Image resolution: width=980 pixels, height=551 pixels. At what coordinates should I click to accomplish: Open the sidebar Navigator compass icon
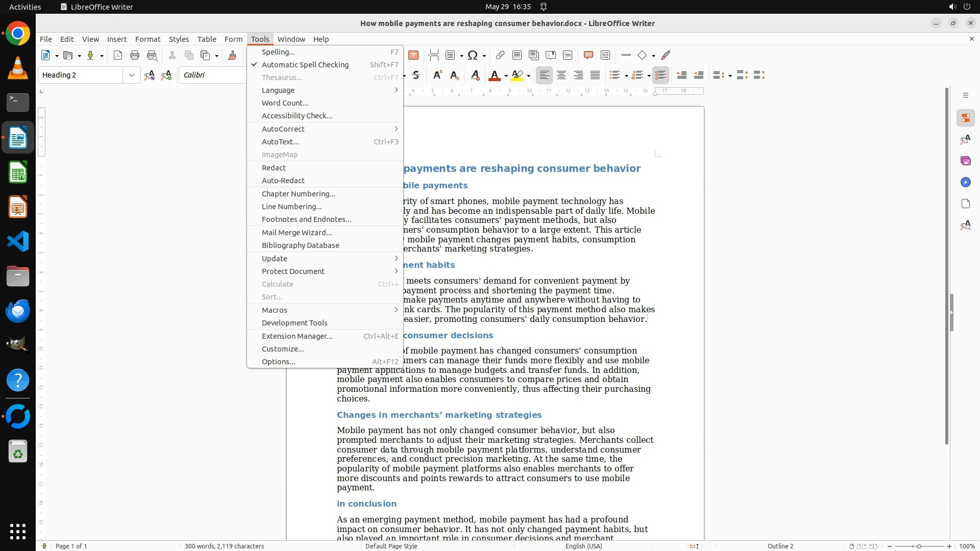(x=965, y=182)
